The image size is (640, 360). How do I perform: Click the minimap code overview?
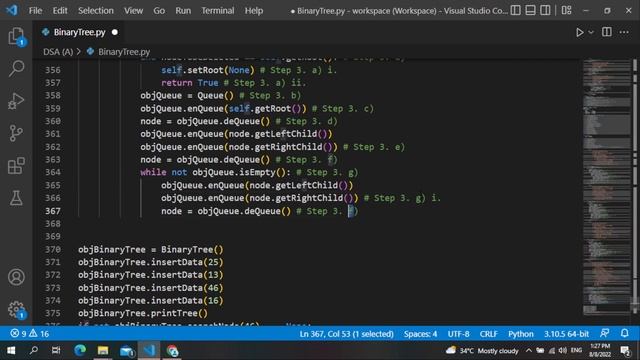[607, 187]
